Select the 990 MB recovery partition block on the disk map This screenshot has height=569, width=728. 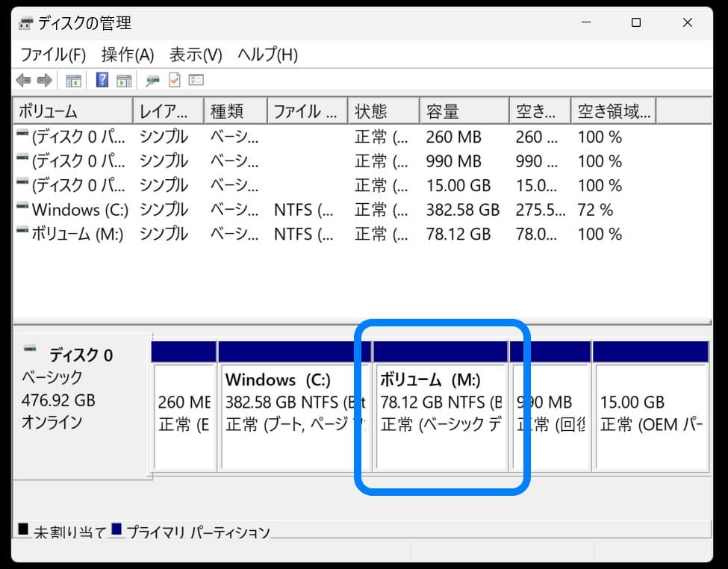point(550,406)
